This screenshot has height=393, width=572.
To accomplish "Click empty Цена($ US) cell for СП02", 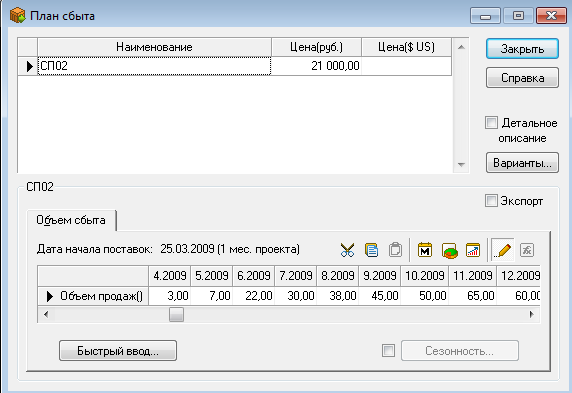I will pos(406,66).
